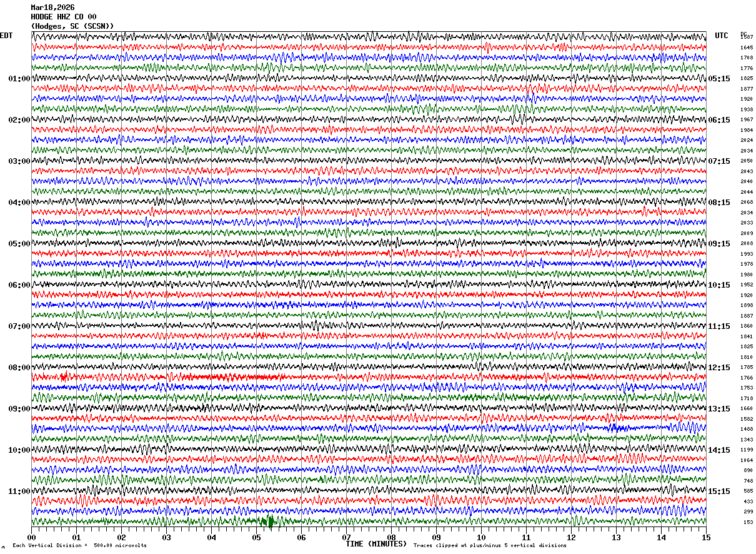Click the 07:15 UTC time label
The width and height of the screenshot is (756, 554).
[x=719, y=161]
